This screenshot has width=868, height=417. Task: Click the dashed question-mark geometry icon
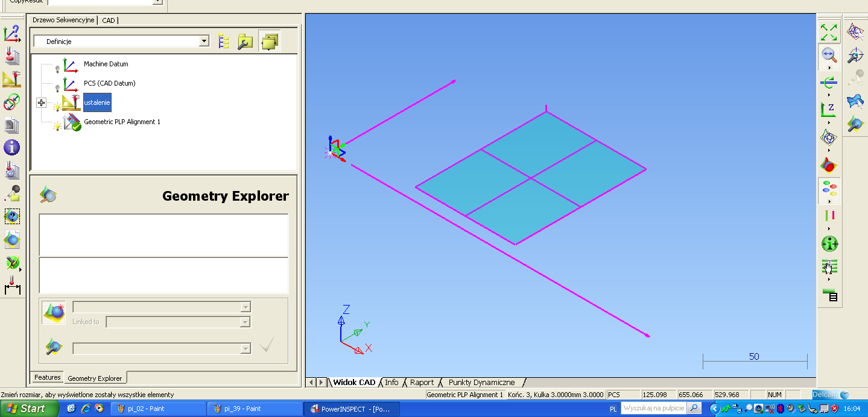[x=11, y=216]
